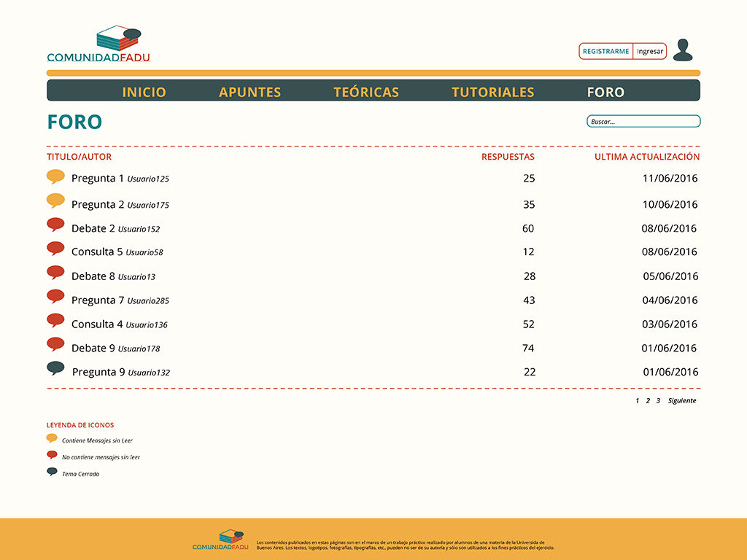This screenshot has width=747, height=560.
Task: Click the yellow bubble icon beside Pregunta 2
Action: point(55,201)
